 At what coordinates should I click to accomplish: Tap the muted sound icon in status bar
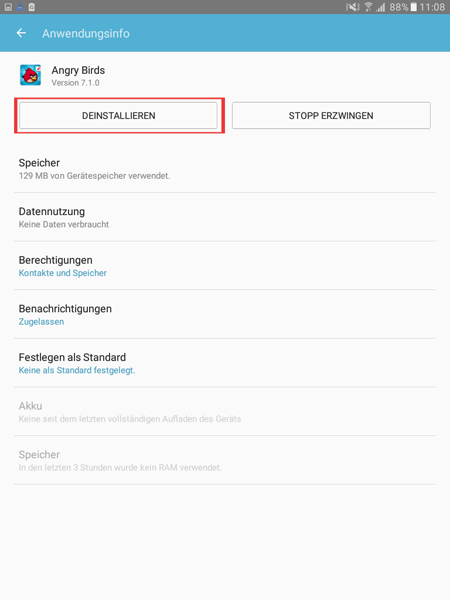(x=352, y=7)
